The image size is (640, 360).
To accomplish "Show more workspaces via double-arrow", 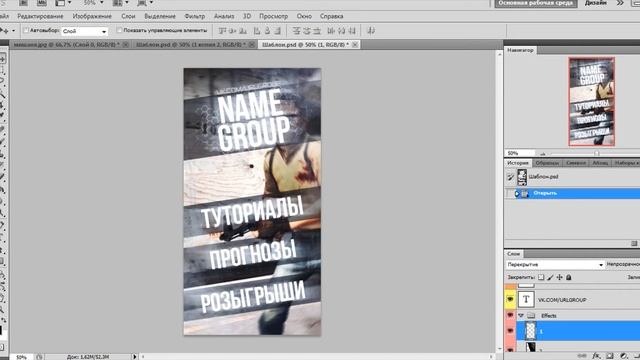I will 620,3.
